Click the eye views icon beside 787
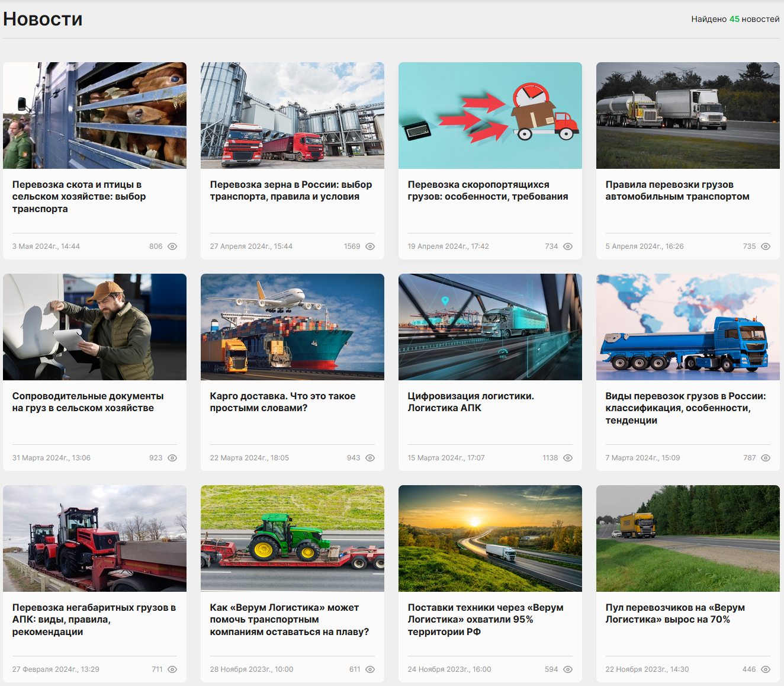Screen dimensions: 784x686 (x=766, y=458)
